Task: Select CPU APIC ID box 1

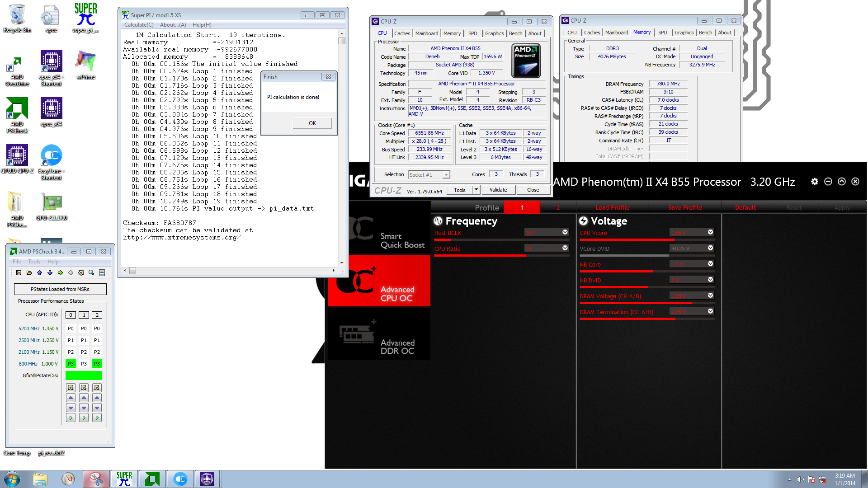Action: (84, 315)
